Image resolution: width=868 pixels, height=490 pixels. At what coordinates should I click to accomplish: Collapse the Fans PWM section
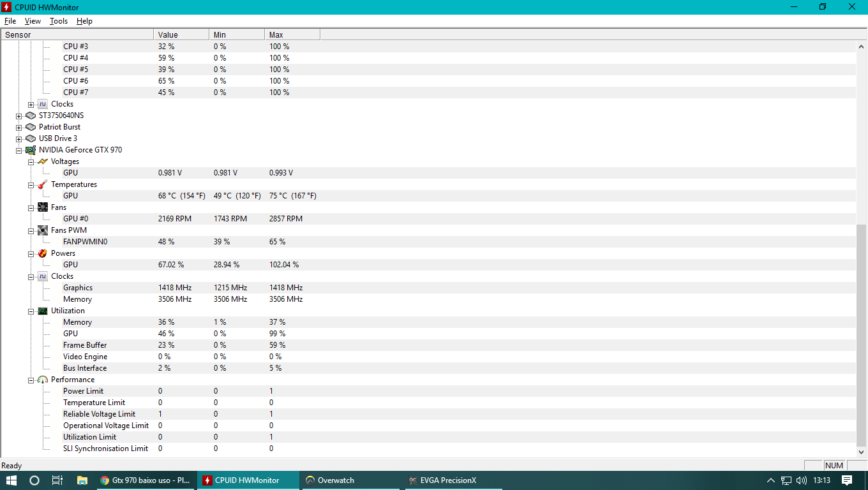coord(31,231)
